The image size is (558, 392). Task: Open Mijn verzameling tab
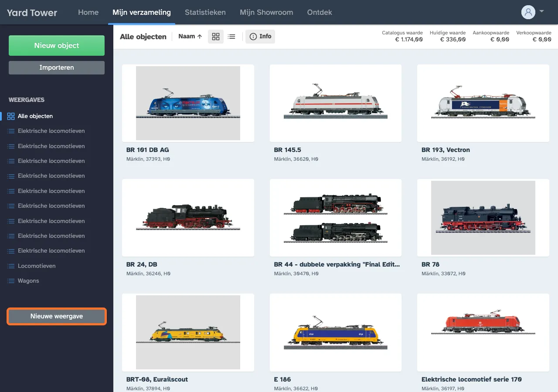142,12
